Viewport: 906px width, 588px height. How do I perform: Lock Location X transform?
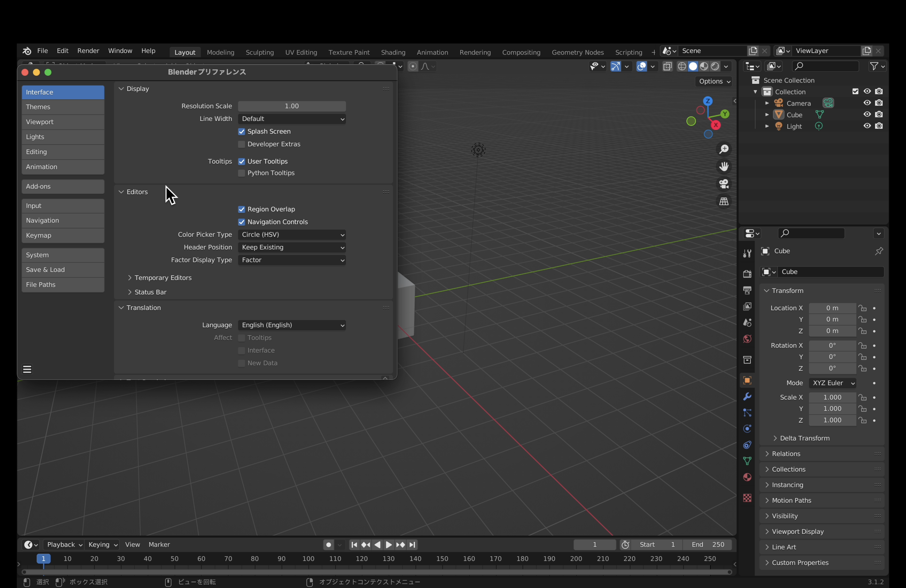click(x=862, y=308)
